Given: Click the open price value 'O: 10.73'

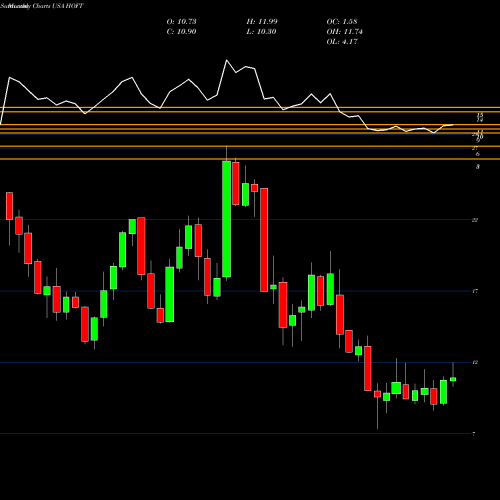Looking at the screenshot, I should 181,22.
